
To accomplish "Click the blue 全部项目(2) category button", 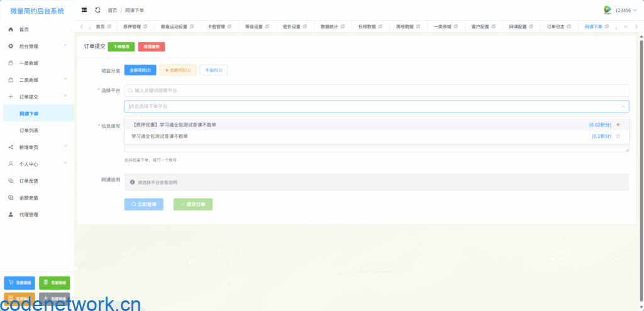I will pyautogui.click(x=140, y=70).
